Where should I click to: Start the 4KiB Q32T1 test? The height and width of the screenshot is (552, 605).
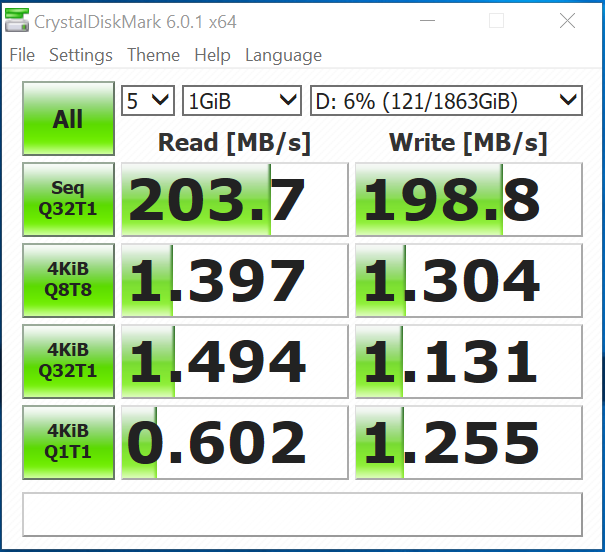tap(69, 361)
